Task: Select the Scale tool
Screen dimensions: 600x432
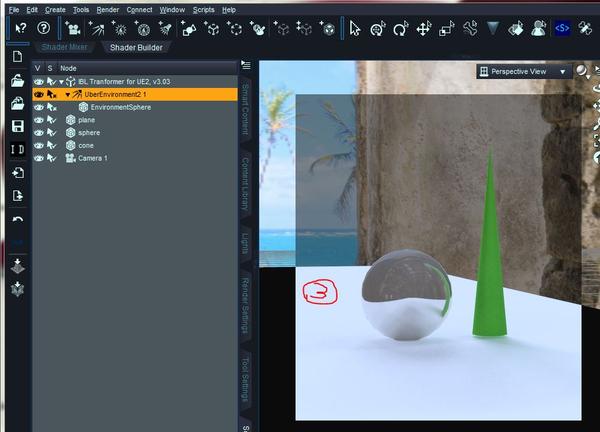Action: click(447, 29)
